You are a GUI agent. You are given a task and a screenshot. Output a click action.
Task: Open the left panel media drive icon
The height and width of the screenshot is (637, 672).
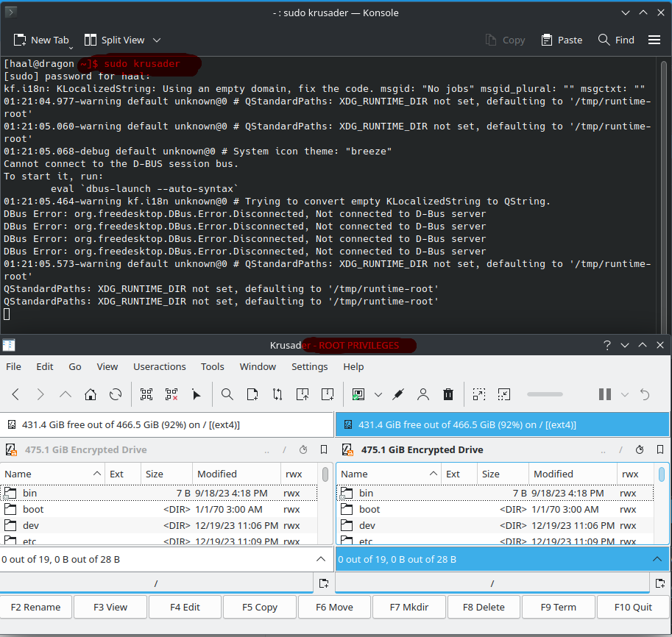pos(11,449)
